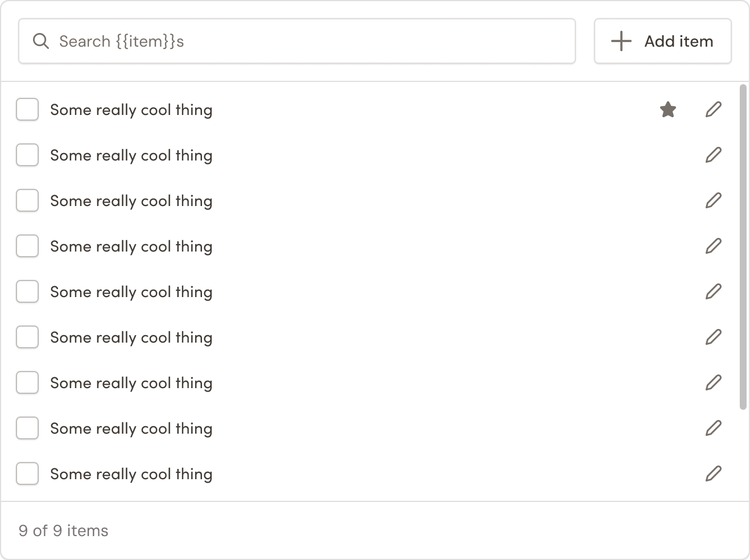The image size is (750, 560).
Task: Open edit for the fourth list item
Action: pyautogui.click(x=714, y=246)
